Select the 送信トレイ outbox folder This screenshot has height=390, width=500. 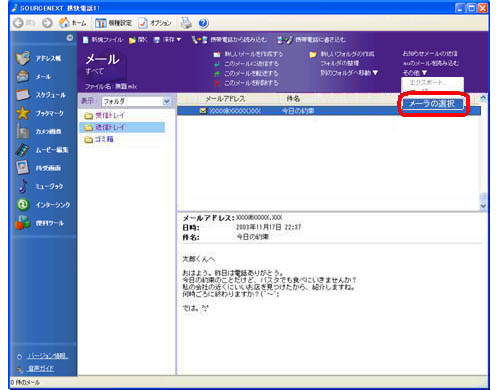pos(122,127)
